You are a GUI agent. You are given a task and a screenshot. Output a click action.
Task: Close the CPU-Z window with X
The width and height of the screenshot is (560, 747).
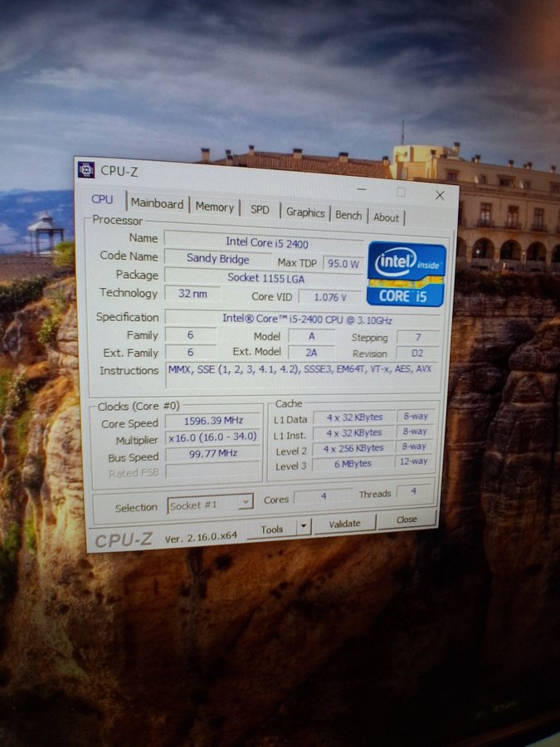coord(440,196)
